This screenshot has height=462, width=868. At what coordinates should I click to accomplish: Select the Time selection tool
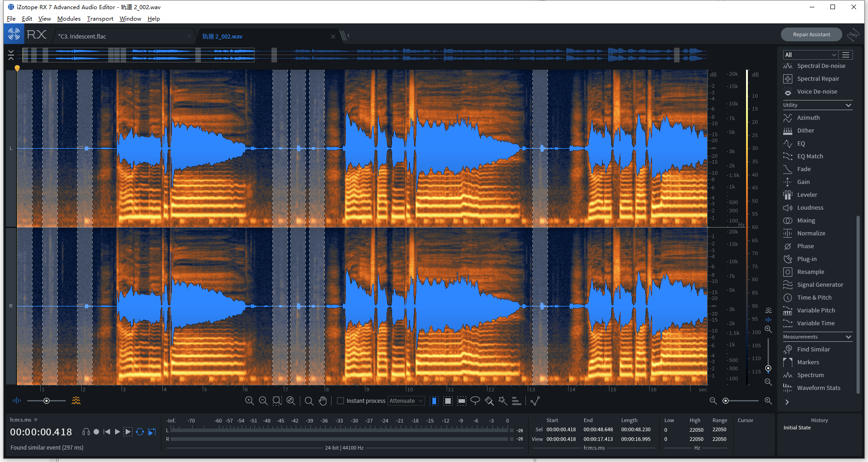[x=434, y=401]
